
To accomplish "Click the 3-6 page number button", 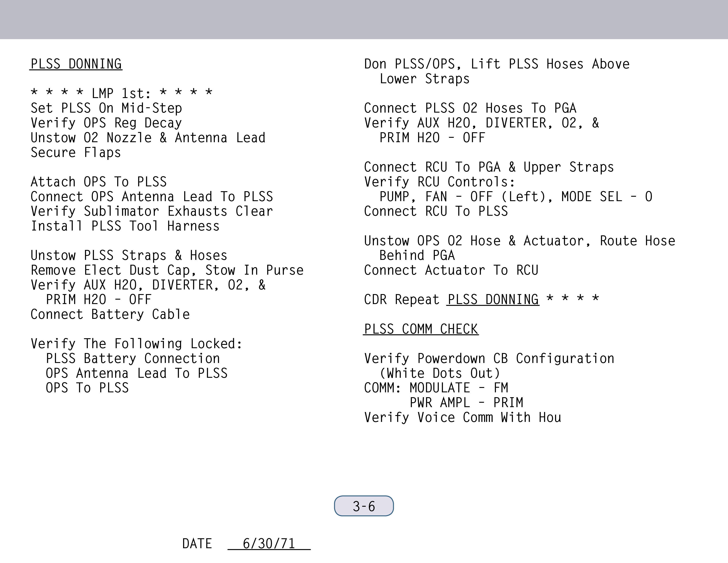I will click(x=364, y=506).
